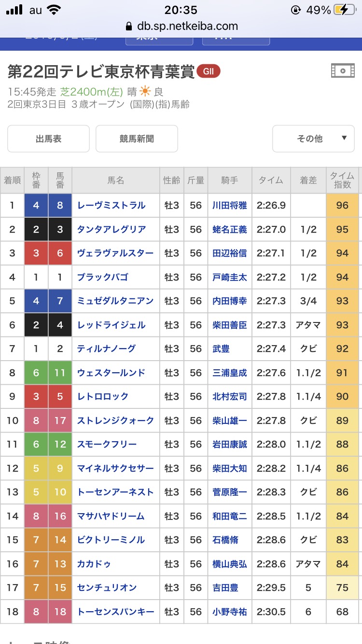
Task: Sort by タイム指数 column header
Action: [342, 181]
